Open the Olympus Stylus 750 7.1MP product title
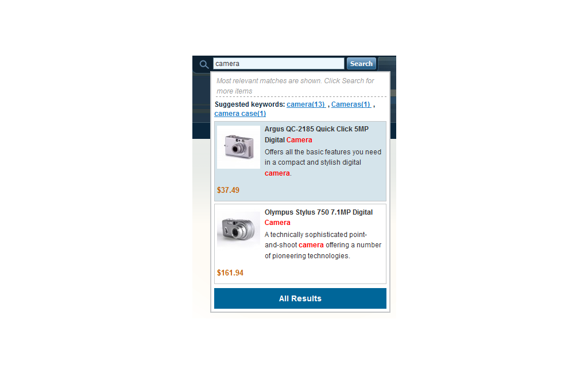Screen dimensions: 588x373 tap(318, 217)
